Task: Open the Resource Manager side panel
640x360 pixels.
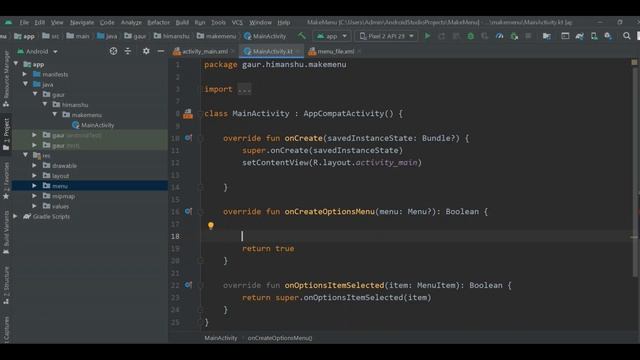Action: coord(6,80)
